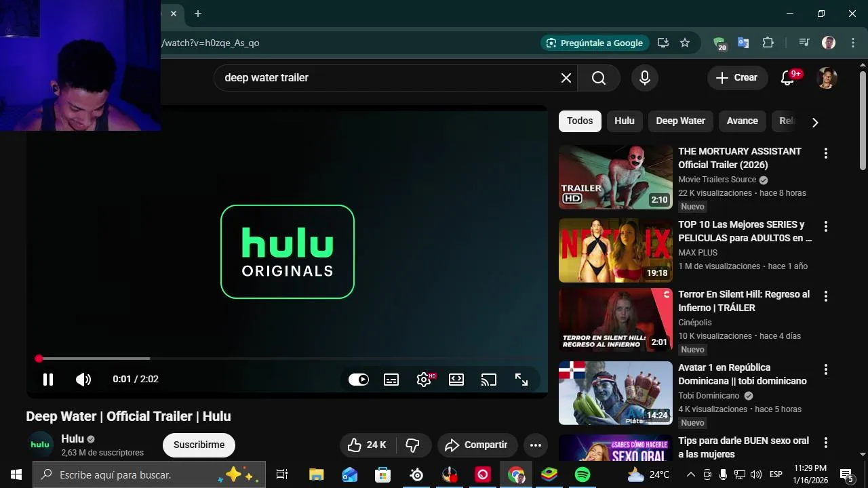Open the Google Translate extension
The image size is (868, 488).
743,43
